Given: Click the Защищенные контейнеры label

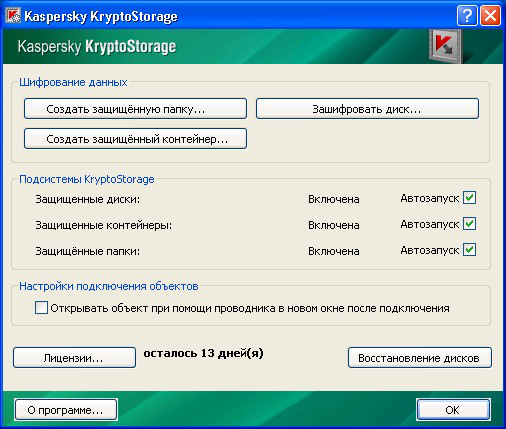Looking at the screenshot, I should [x=104, y=225].
